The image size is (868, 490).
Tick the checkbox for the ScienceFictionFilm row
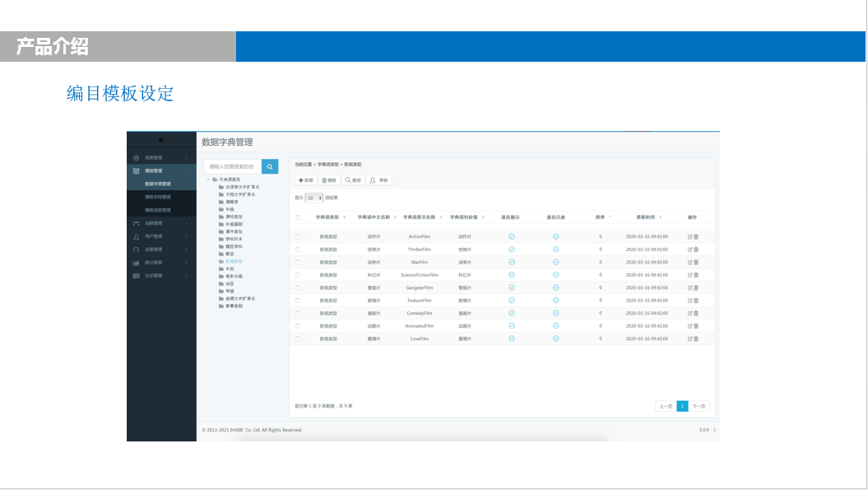coord(298,275)
